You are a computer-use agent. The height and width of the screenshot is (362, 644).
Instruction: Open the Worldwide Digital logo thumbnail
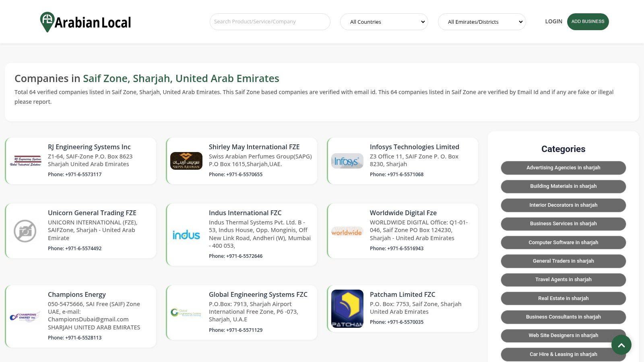tap(347, 231)
